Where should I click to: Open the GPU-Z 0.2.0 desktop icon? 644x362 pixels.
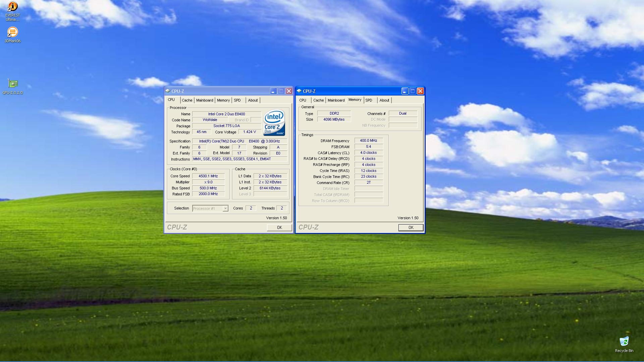click(13, 87)
